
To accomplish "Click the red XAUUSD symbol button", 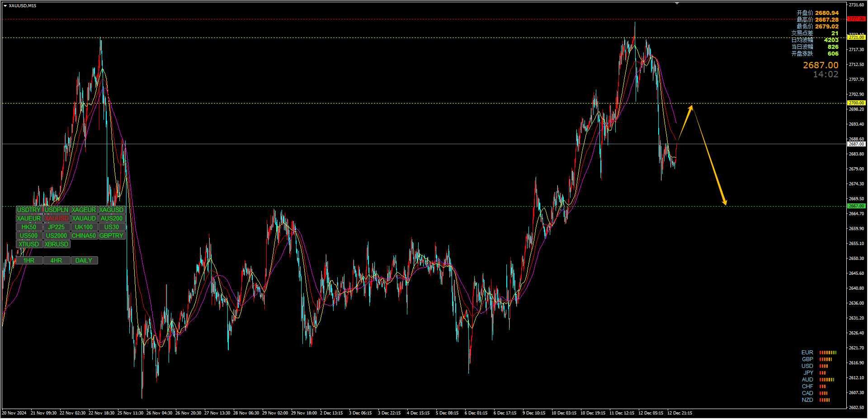I will click(x=57, y=218).
